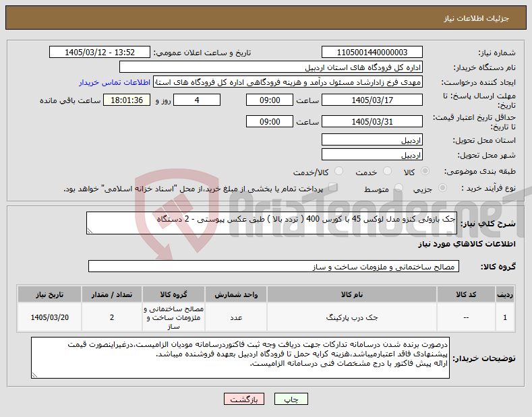The height and width of the screenshot is (417, 532).
Task: Click the اطلاعات کالاهای مورد نیاز section heading
Action: pyautogui.click(x=467, y=244)
